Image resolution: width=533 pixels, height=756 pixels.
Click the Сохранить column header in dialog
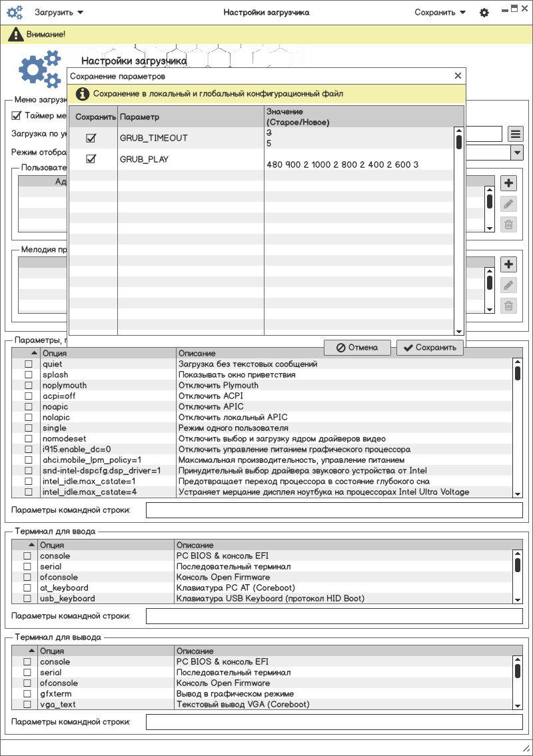[93, 117]
